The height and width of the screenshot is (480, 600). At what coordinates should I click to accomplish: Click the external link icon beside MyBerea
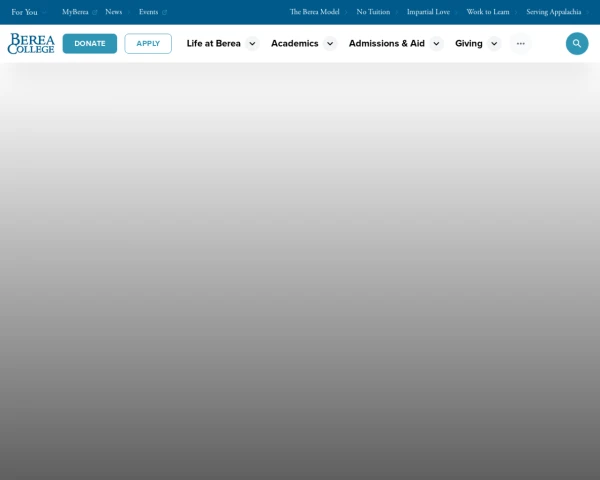(x=95, y=13)
